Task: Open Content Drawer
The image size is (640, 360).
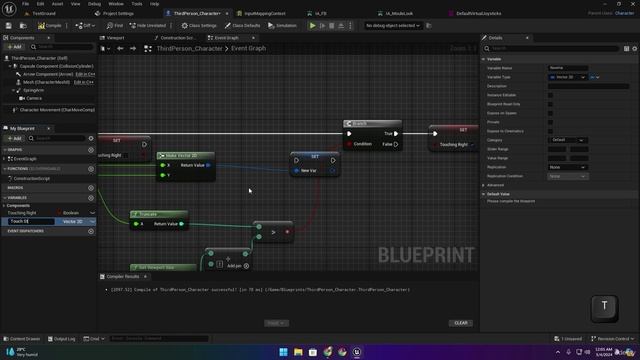Action: click(22, 339)
